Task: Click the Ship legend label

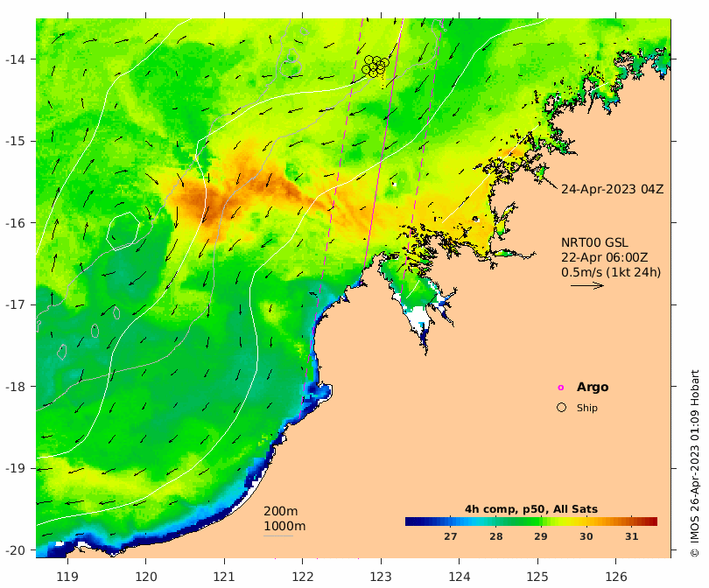Action: point(587,408)
